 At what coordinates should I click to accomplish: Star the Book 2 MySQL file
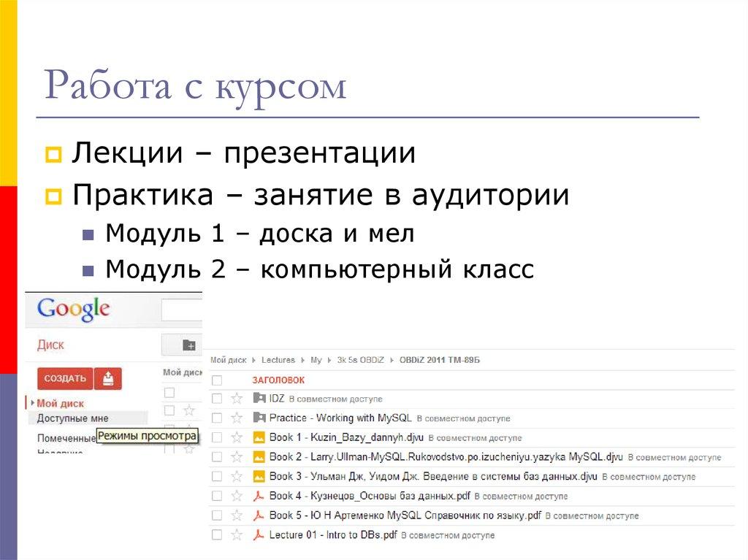pos(237,457)
